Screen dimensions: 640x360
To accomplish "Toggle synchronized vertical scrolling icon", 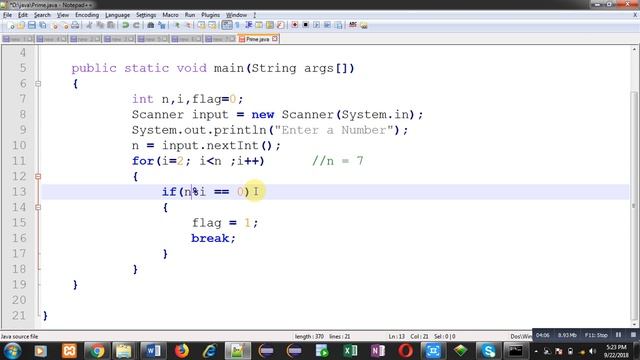I will pyautogui.click(x=201, y=25).
